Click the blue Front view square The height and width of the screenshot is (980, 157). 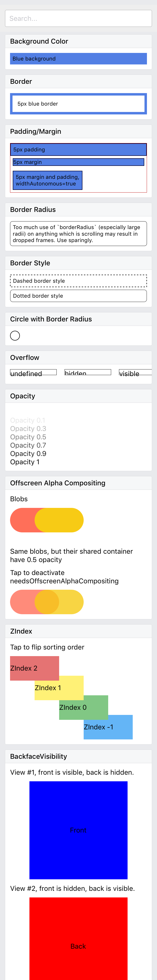click(78, 830)
